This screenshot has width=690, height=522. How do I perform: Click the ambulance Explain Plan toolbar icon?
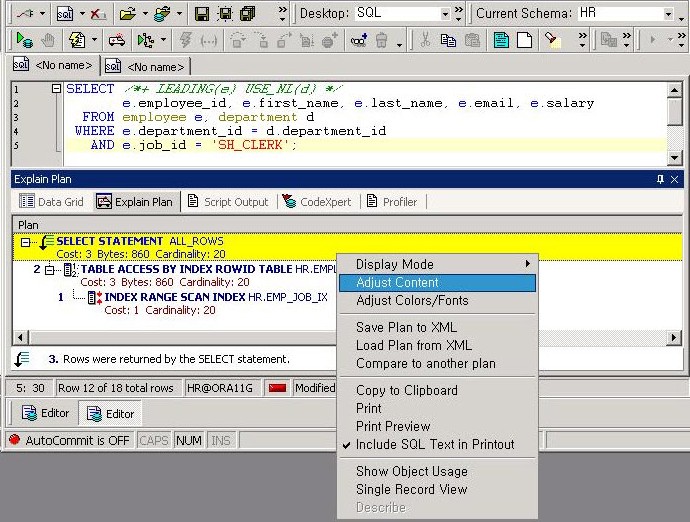click(116, 41)
